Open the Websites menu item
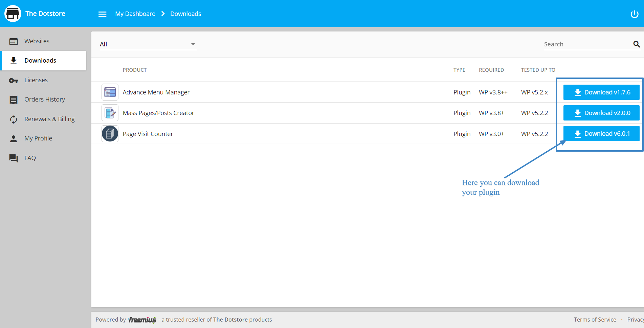 click(x=44, y=41)
